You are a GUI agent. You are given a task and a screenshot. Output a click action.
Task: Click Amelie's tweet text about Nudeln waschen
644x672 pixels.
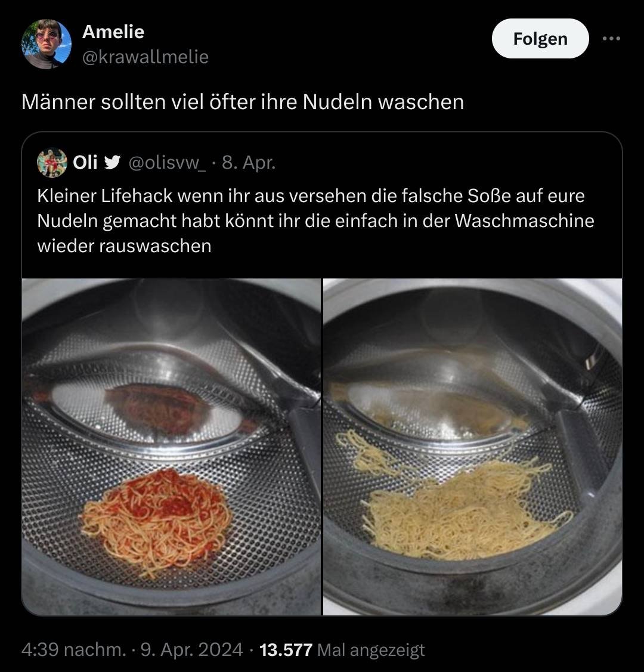click(243, 102)
